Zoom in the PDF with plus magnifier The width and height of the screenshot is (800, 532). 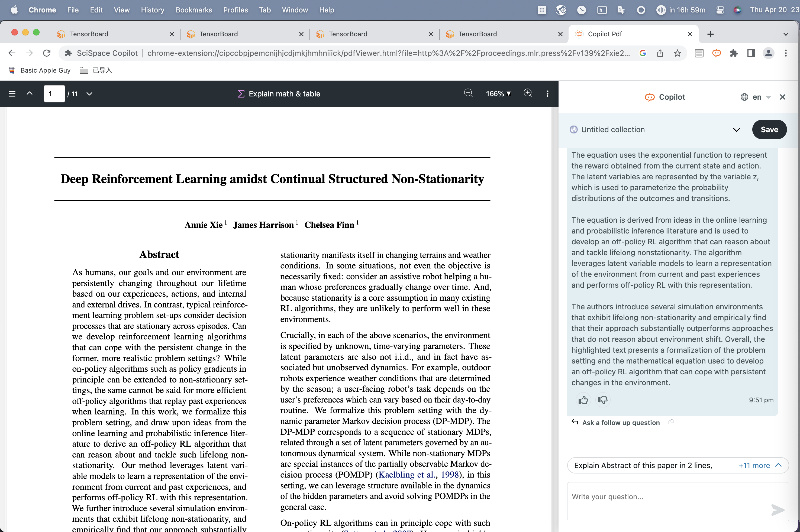(528, 93)
